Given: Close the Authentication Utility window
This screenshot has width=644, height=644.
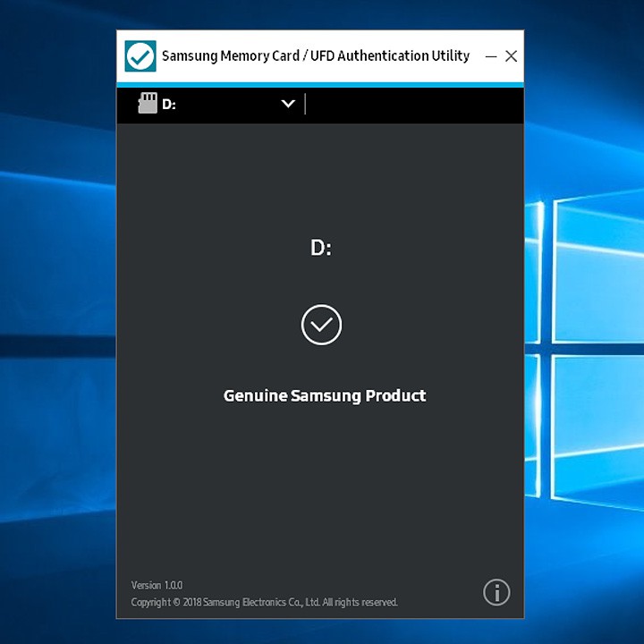Looking at the screenshot, I should coord(512,56).
